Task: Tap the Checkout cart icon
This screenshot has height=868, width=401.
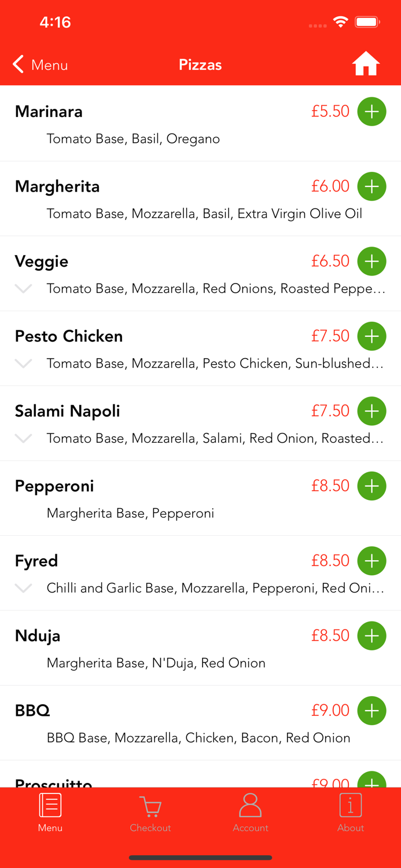Action: pos(150,806)
